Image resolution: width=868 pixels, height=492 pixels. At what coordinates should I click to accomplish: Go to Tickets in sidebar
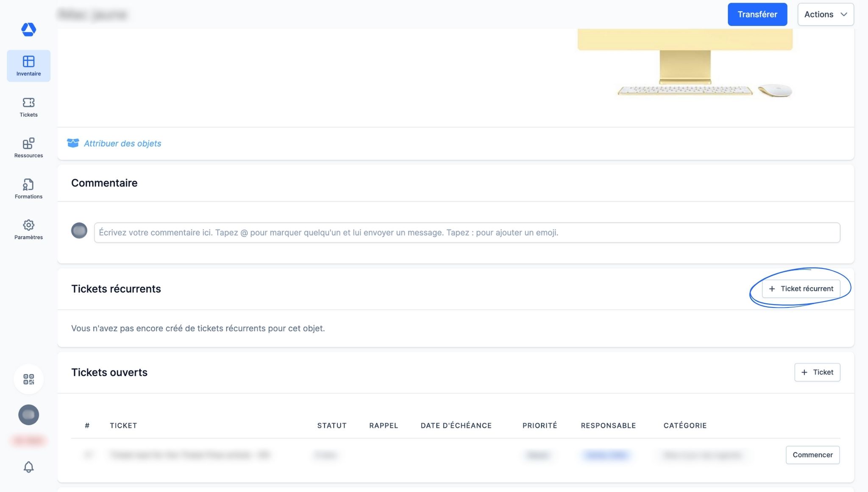(28, 107)
